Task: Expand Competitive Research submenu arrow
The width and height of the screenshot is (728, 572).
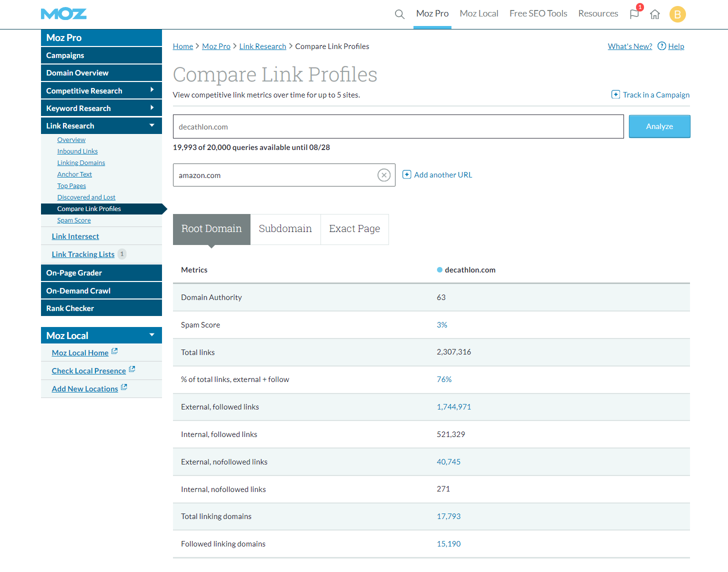Action: point(152,90)
